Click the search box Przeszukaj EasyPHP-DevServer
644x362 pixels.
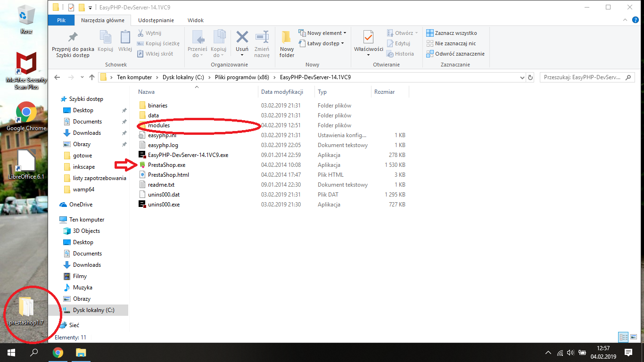pyautogui.click(x=587, y=77)
